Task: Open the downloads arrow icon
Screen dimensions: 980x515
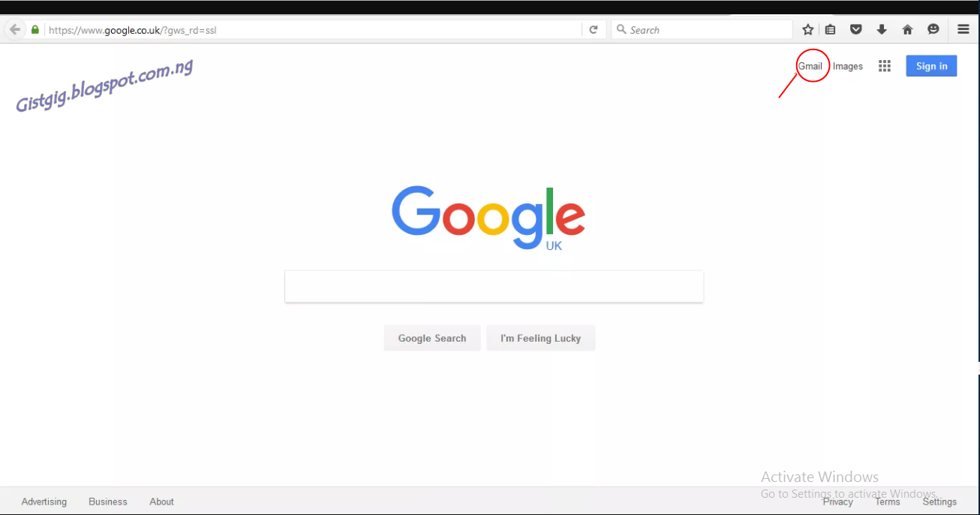Action: pos(882,30)
